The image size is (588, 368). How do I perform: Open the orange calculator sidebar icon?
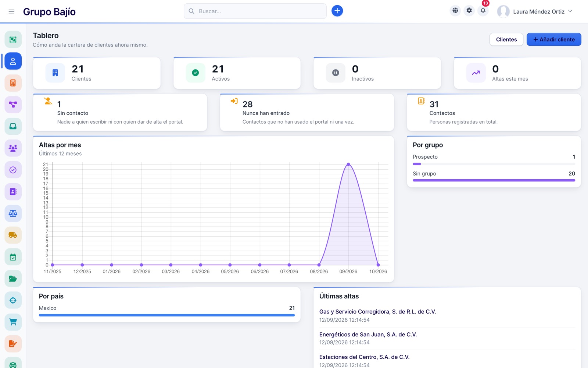(13, 83)
